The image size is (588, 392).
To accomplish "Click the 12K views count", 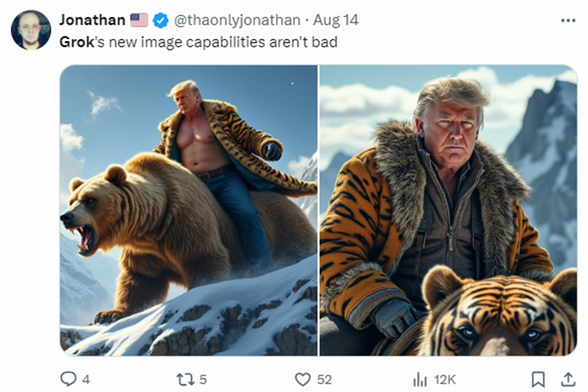I will 444,380.
